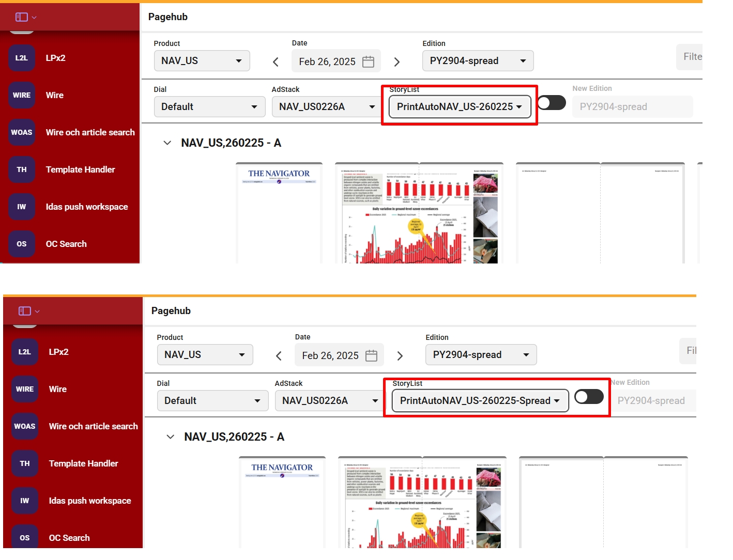
Task: Open OC Search OS icon in upper sidebar
Action: pyautogui.click(x=21, y=244)
